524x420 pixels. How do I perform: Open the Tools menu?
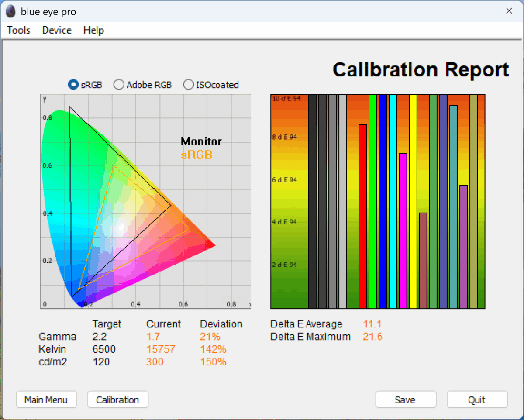[x=18, y=30]
